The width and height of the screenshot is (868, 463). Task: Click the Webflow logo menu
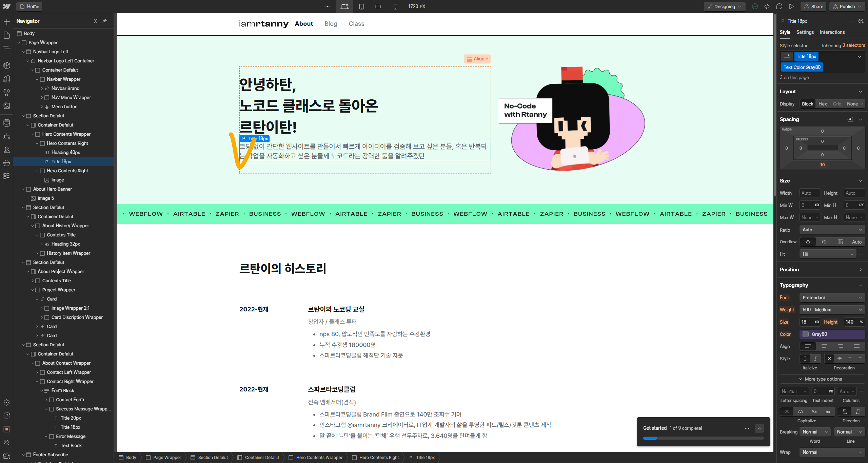click(x=6, y=6)
